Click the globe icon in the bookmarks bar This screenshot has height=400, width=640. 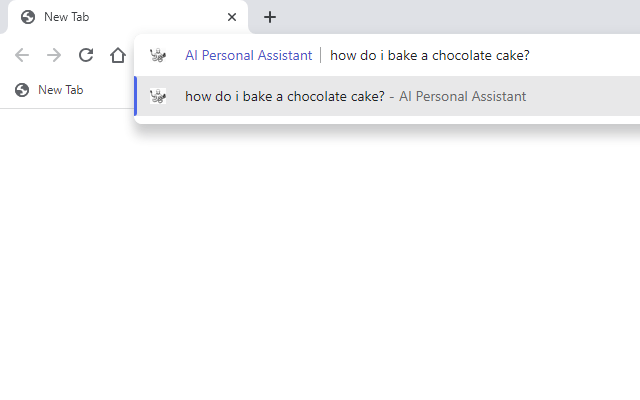point(22,90)
